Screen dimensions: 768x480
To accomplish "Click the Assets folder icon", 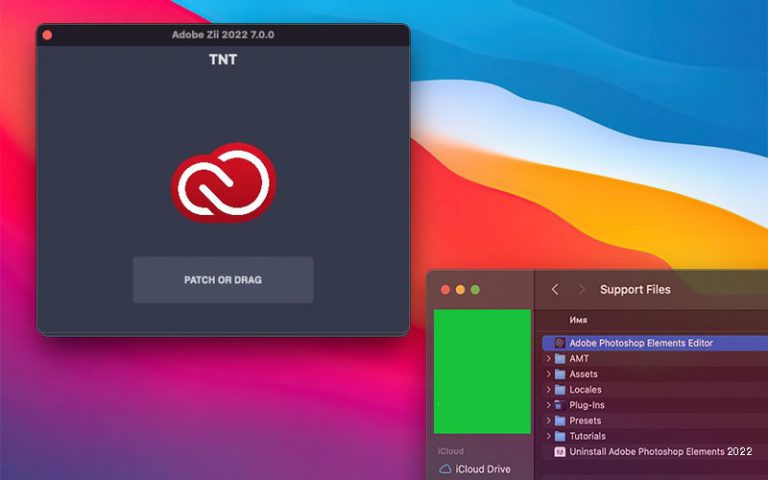I will [560, 374].
